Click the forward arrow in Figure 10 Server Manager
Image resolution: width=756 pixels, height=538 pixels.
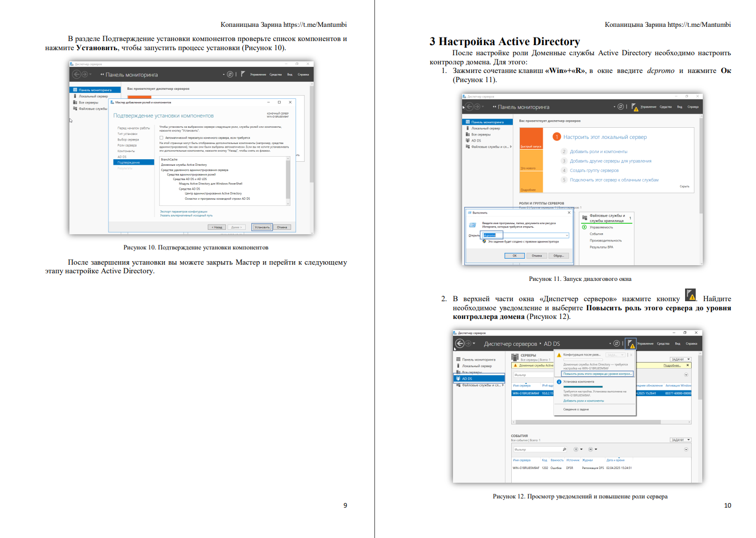tap(84, 75)
